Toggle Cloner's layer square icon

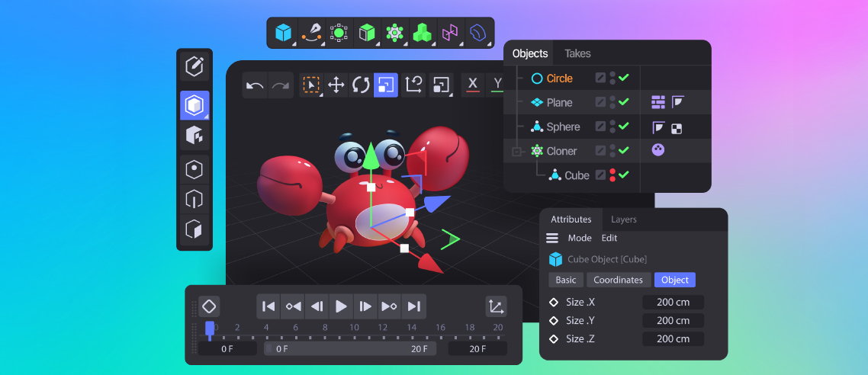click(600, 151)
